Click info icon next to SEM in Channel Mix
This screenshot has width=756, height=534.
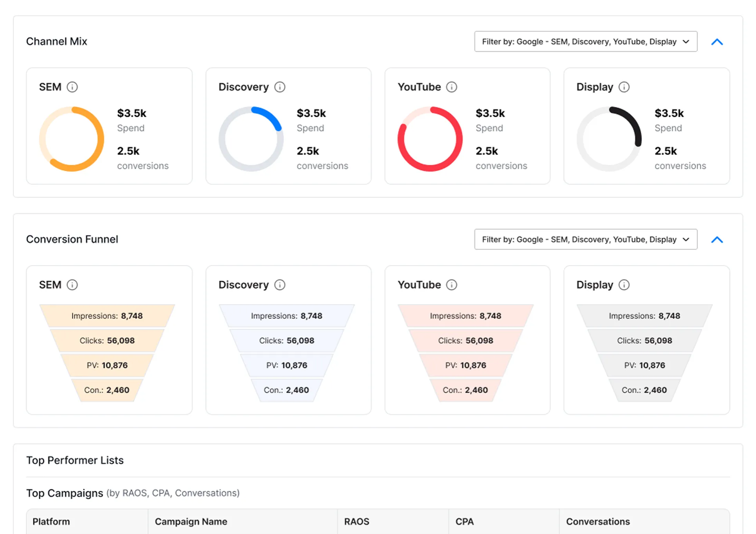[x=72, y=87]
